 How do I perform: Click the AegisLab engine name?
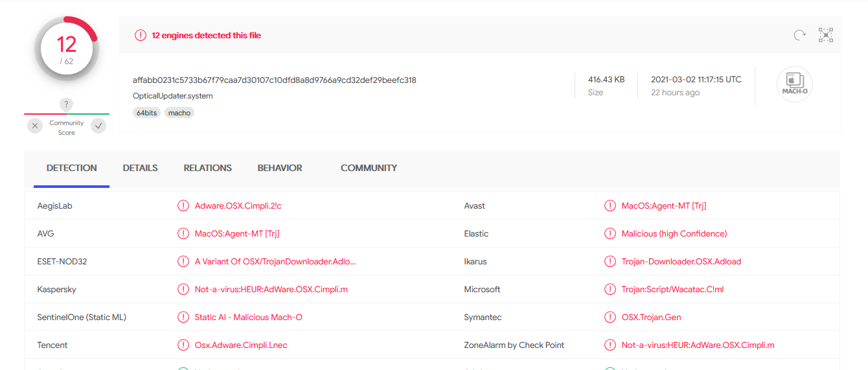pyautogui.click(x=55, y=206)
